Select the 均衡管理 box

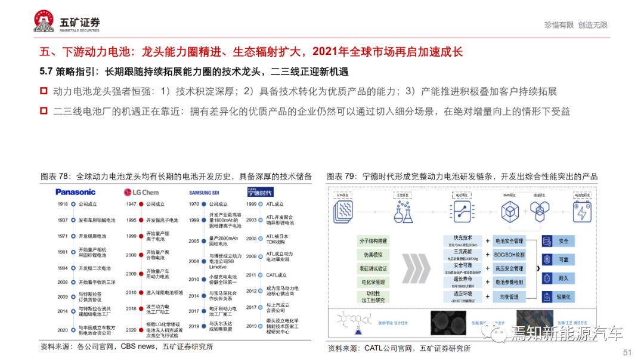pyautogui.click(x=509, y=296)
